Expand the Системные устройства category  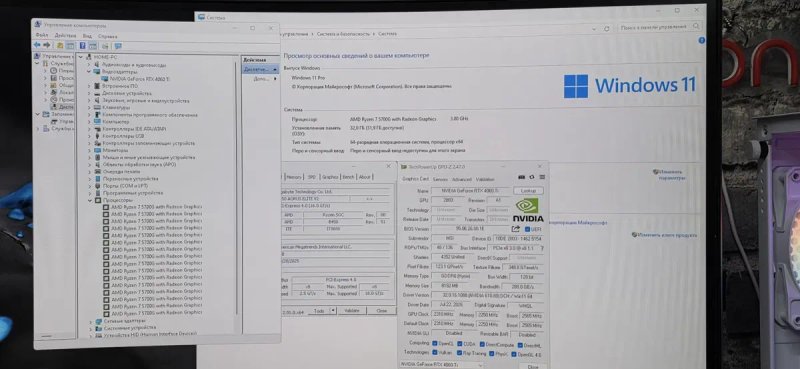(x=91, y=328)
